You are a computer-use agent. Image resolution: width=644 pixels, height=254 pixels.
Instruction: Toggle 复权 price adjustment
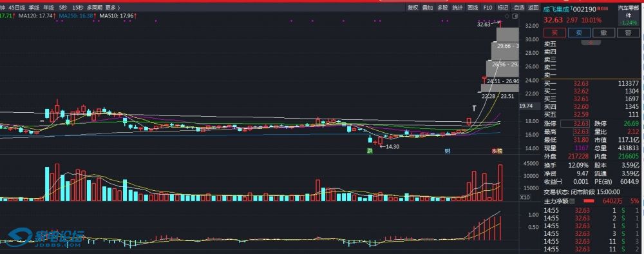pos(413,7)
